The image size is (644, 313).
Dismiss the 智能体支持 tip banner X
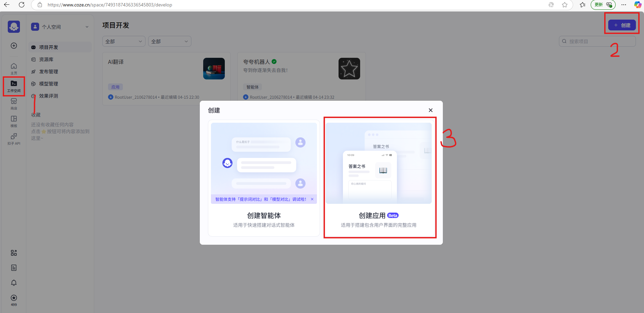pos(312,199)
